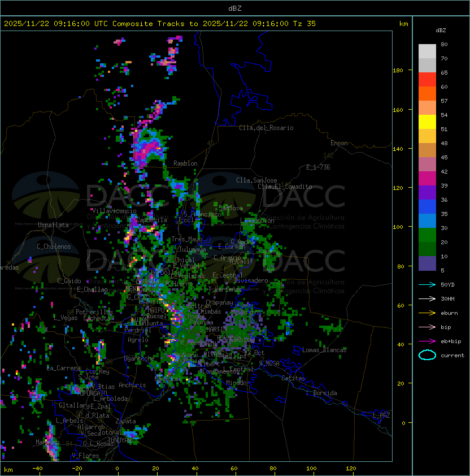Pick the dark orange swatch between 60 and 57
470x476 pixels.
(427, 94)
